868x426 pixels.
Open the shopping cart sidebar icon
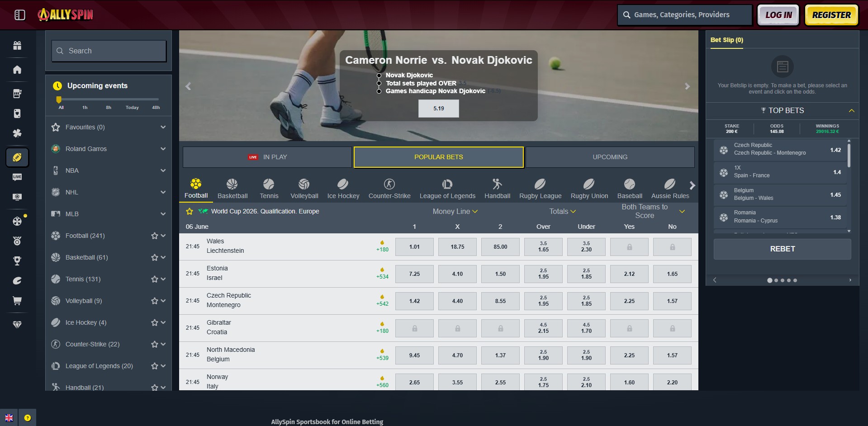click(x=17, y=301)
